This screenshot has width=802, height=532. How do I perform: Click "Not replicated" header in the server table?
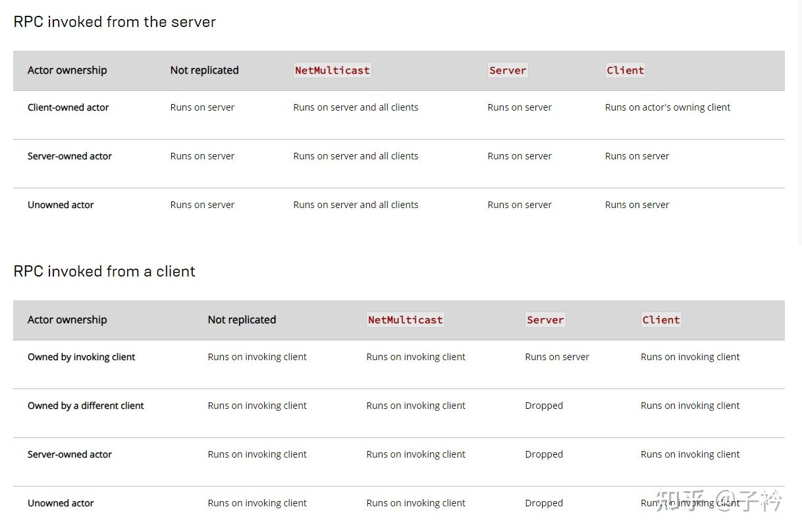[x=204, y=70]
